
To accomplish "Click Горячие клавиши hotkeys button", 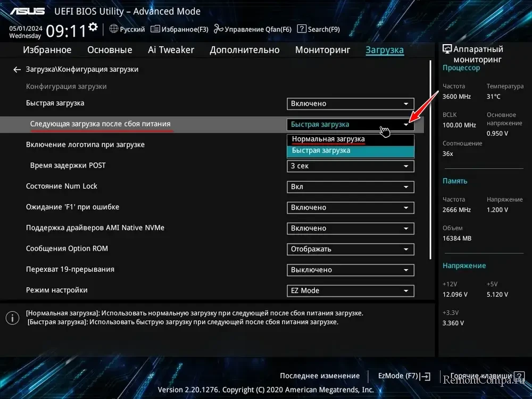I will [x=481, y=376].
